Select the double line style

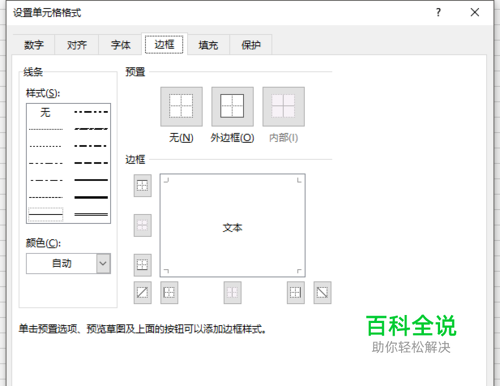91,214
